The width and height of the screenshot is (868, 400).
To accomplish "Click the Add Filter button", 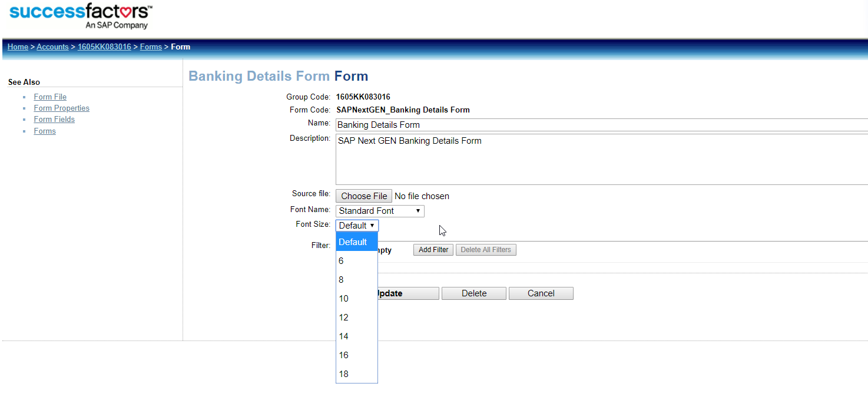I will pyautogui.click(x=433, y=250).
